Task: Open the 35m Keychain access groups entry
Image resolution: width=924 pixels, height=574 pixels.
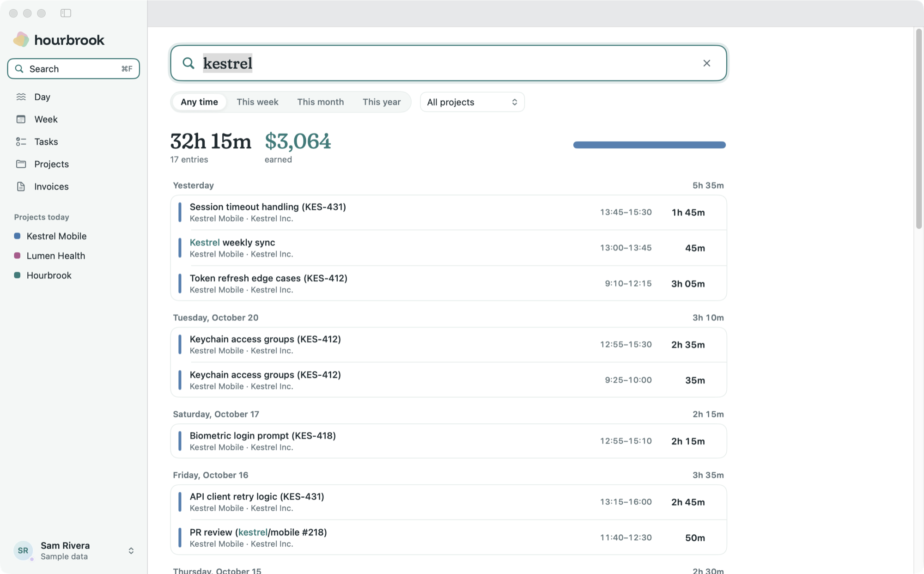Action: click(x=448, y=380)
